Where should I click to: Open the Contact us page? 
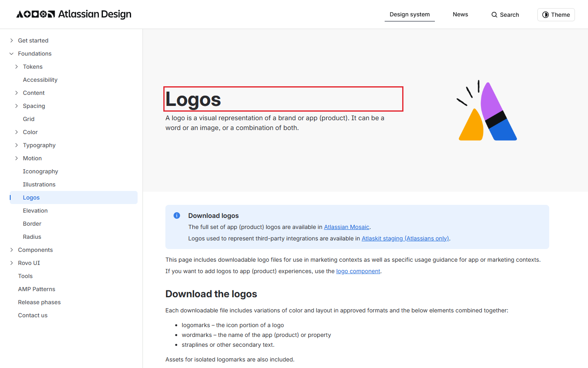pyautogui.click(x=33, y=315)
